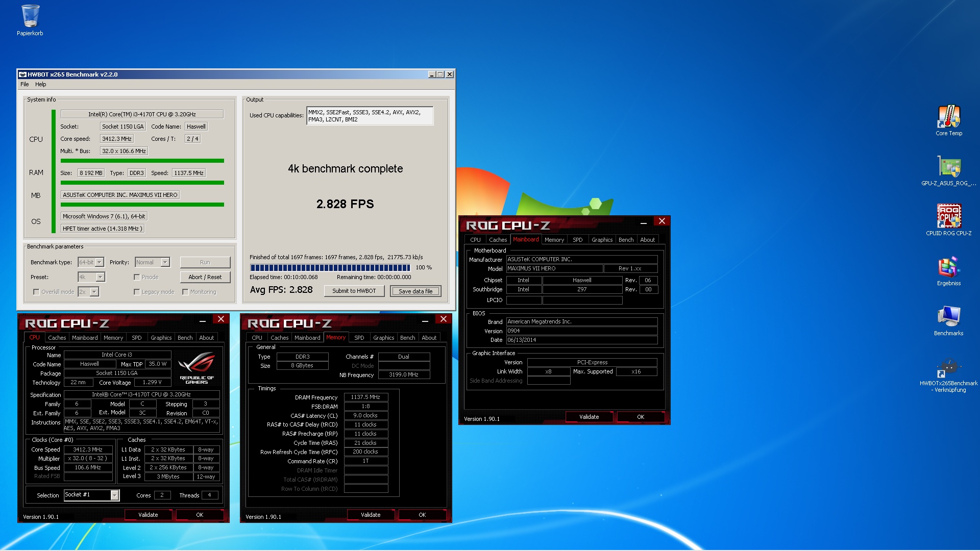Image resolution: width=980 pixels, height=551 pixels.
Task: Select Memory tab in CPU-Z CPU window
Action: (x=113, y=338)
